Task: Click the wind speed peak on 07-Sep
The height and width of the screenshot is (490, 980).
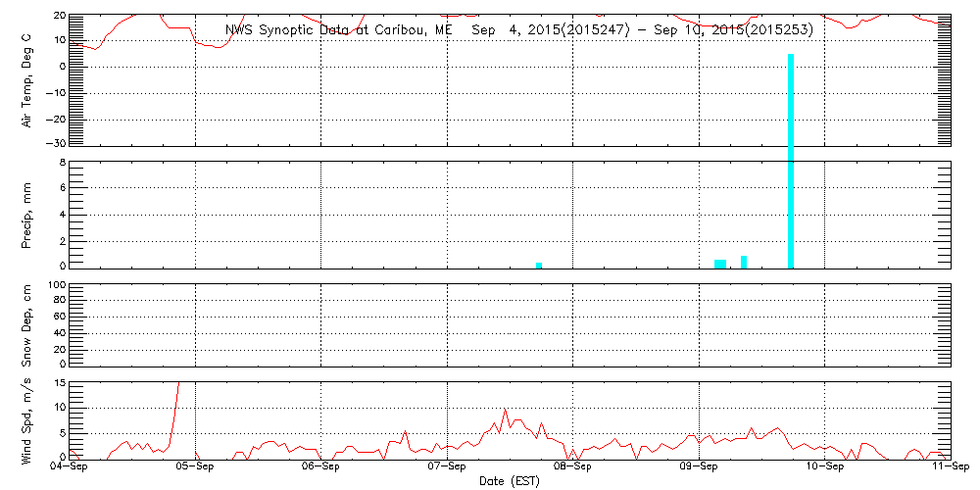Action: tap(505, 411)
